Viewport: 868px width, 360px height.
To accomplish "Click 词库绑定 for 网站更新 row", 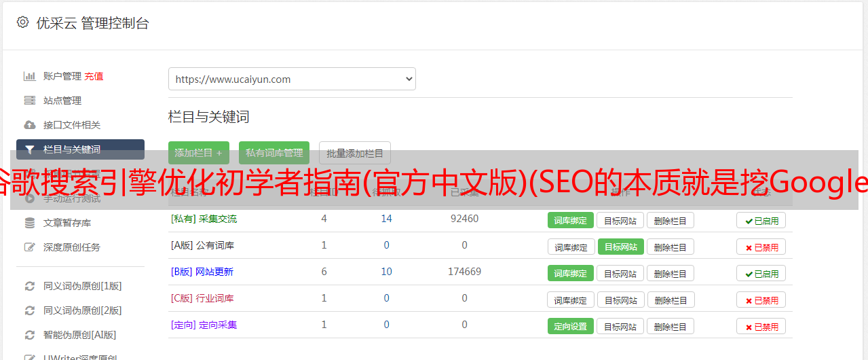I will coord(571,273).
